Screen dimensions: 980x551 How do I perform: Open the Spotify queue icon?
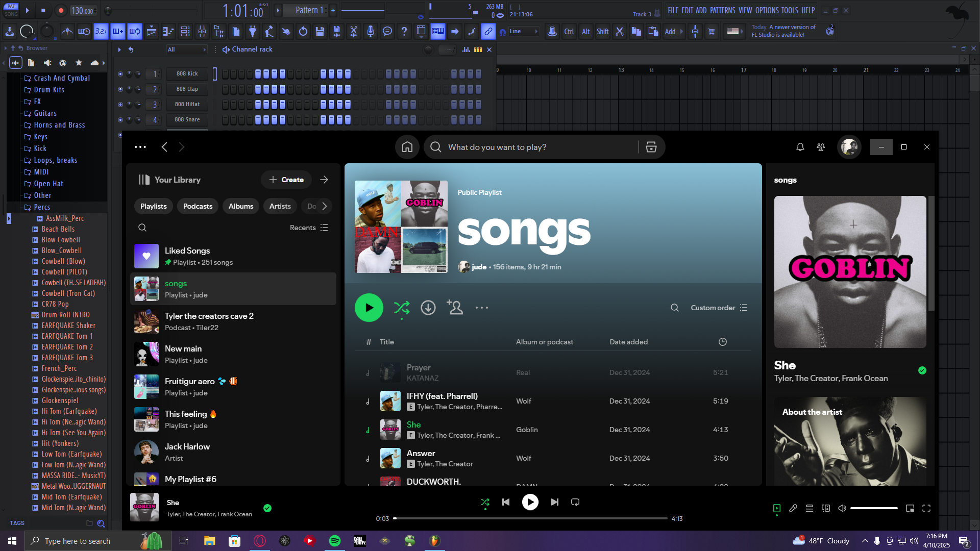pos(809,508)
